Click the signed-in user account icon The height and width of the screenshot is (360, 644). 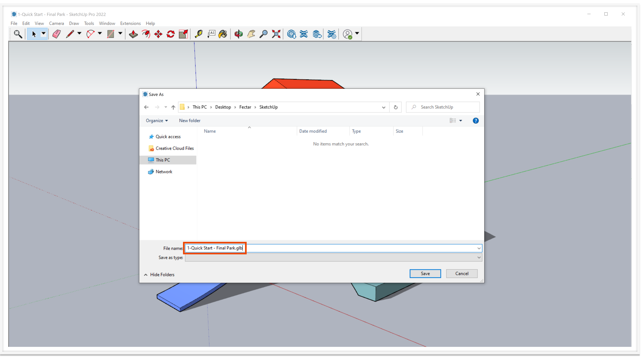pyautogui.click(x=347, y=34)
